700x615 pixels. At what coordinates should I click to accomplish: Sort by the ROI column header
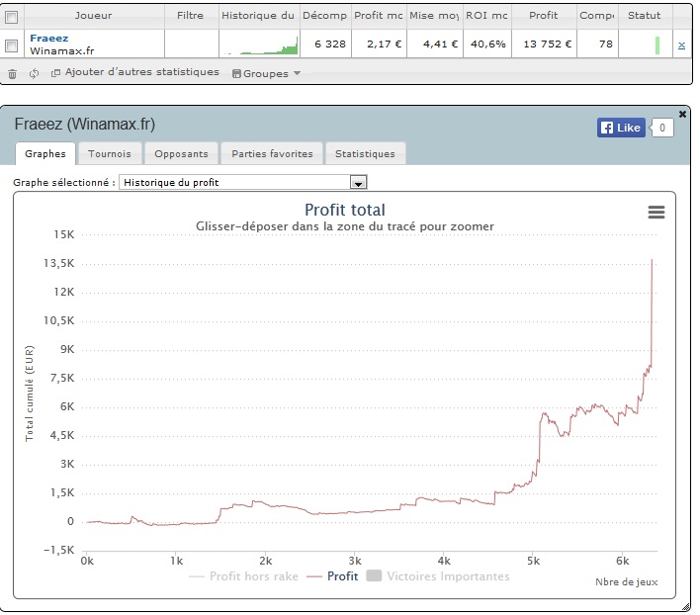point(486,16)
